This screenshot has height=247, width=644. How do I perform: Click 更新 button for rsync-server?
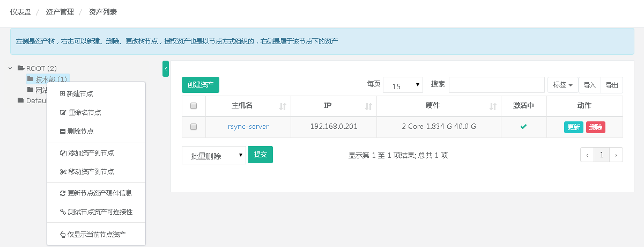click(574, 127)
